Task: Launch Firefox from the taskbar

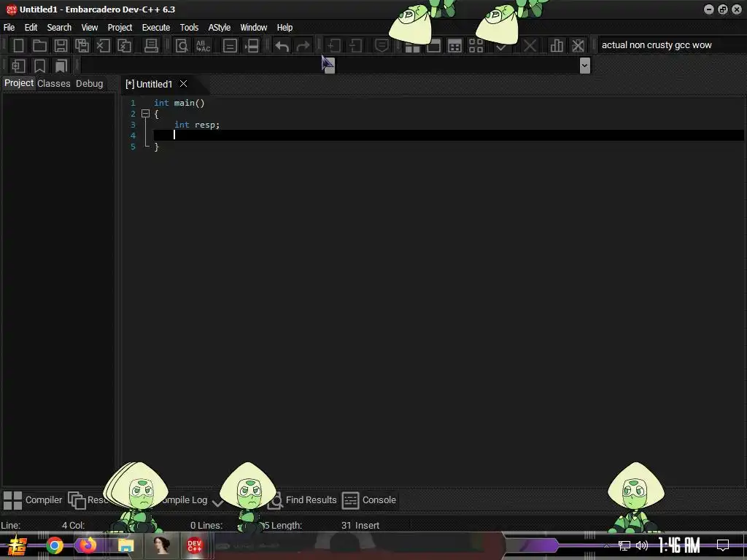Action: click(88, 545)
